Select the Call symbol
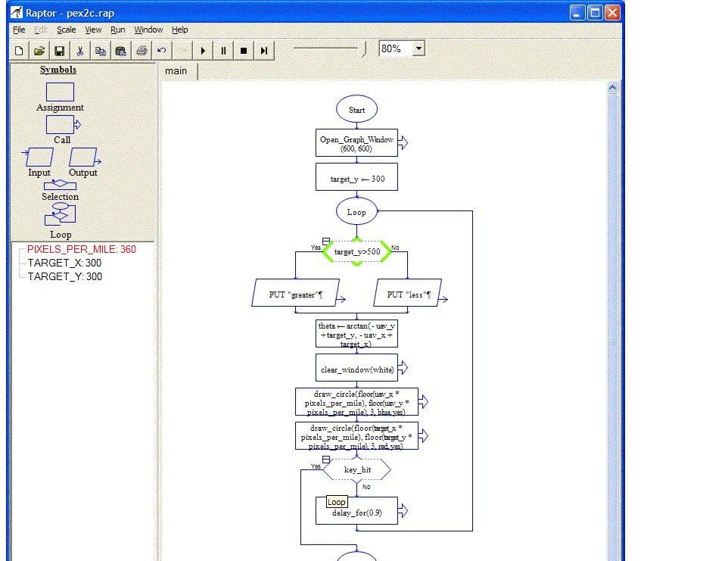Screen dimensions: 728x561 pos(63,124)
